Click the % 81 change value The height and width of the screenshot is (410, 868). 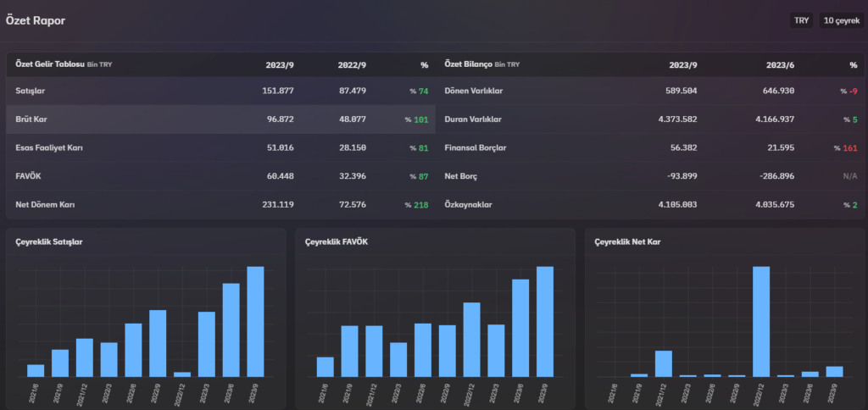[x=419, y=147]
